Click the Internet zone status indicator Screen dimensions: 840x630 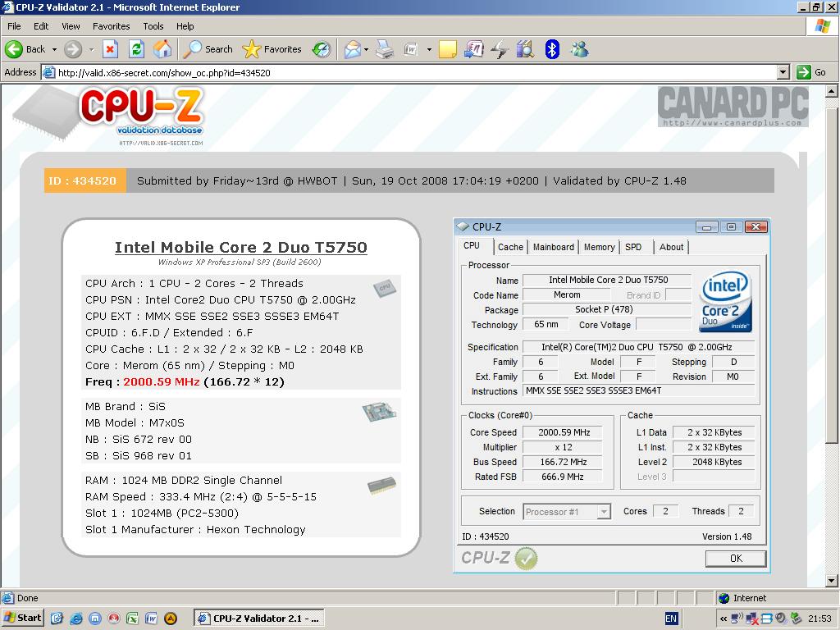(742, 598)
